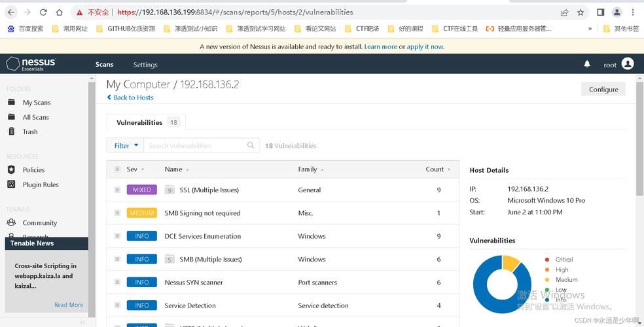644x327 pixels.
Task: Click the apply it now link
Action: click(425, 47)
